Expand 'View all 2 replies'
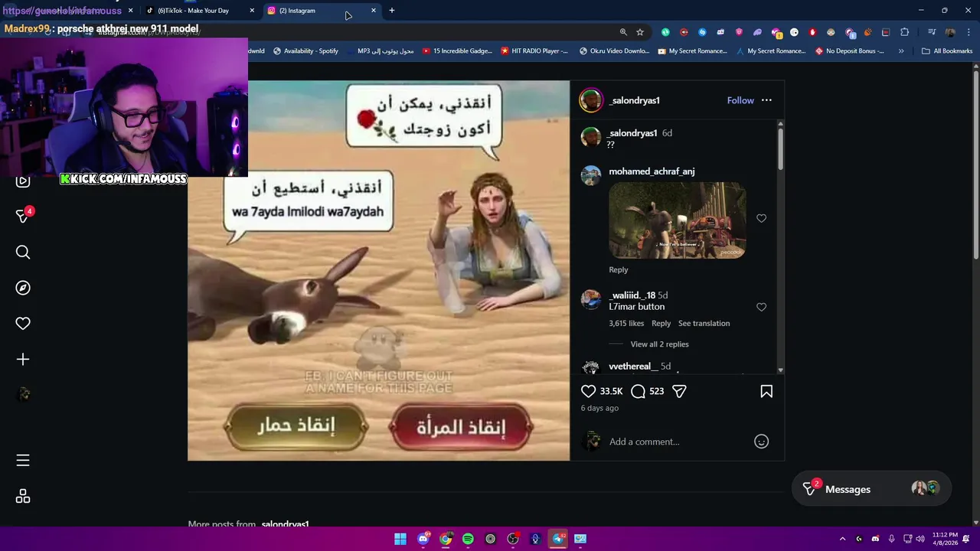Image resolution: width=980 pixels, height=551 pixels. click(x=659, y=344)
